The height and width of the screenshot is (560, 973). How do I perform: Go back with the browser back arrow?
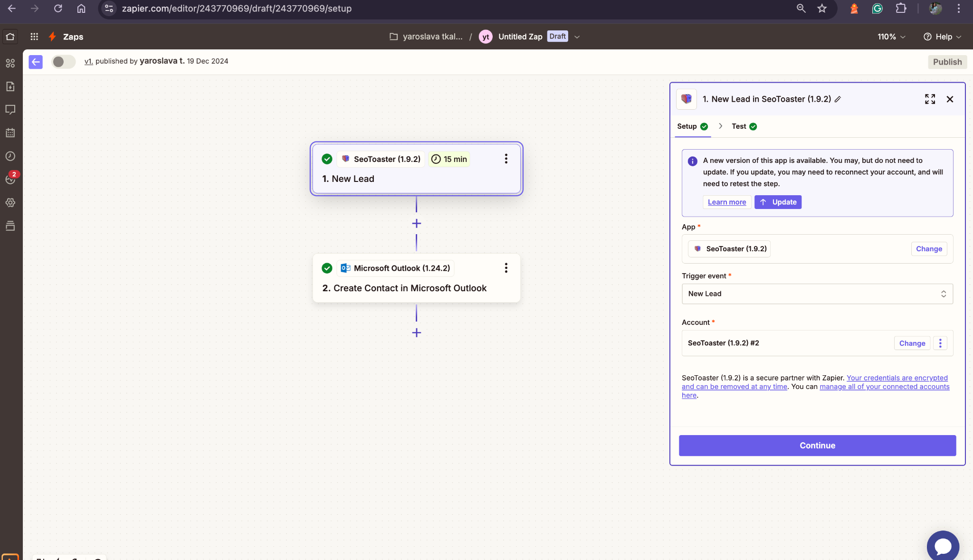click(x=12, y=9)
